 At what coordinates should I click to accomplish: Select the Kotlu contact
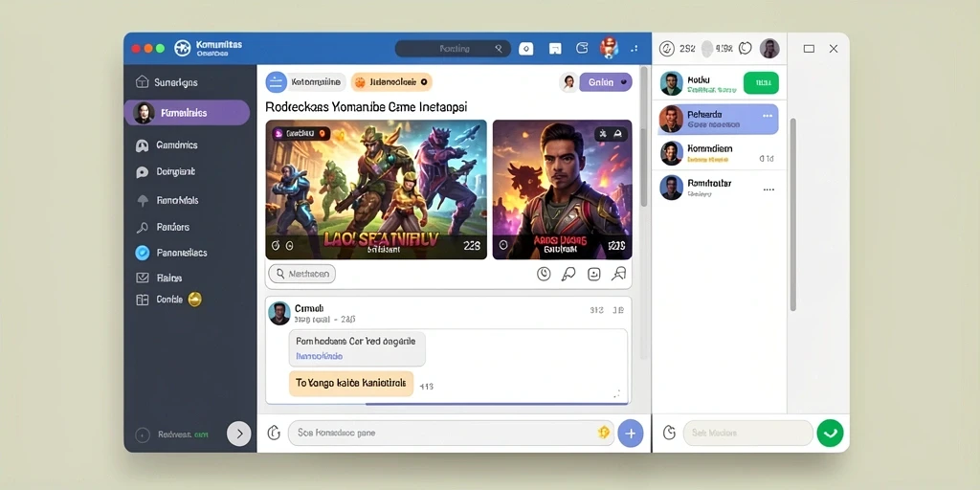(720, 84)
